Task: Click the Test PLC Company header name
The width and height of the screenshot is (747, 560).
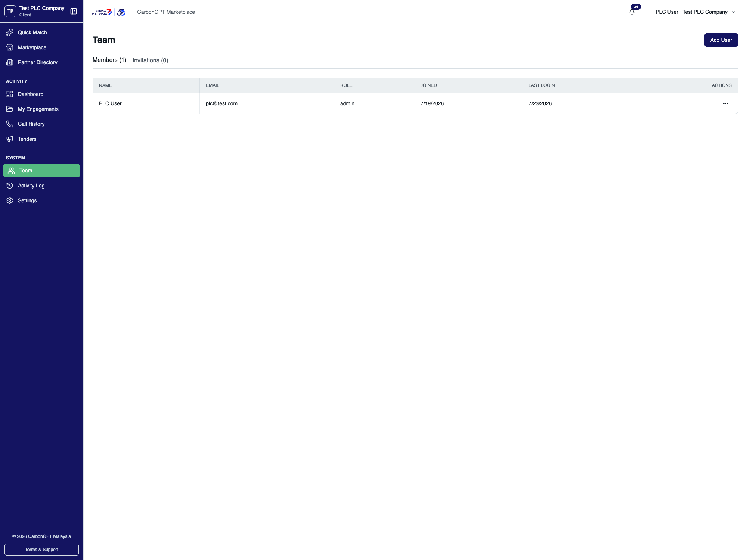Action: point(42,8)
